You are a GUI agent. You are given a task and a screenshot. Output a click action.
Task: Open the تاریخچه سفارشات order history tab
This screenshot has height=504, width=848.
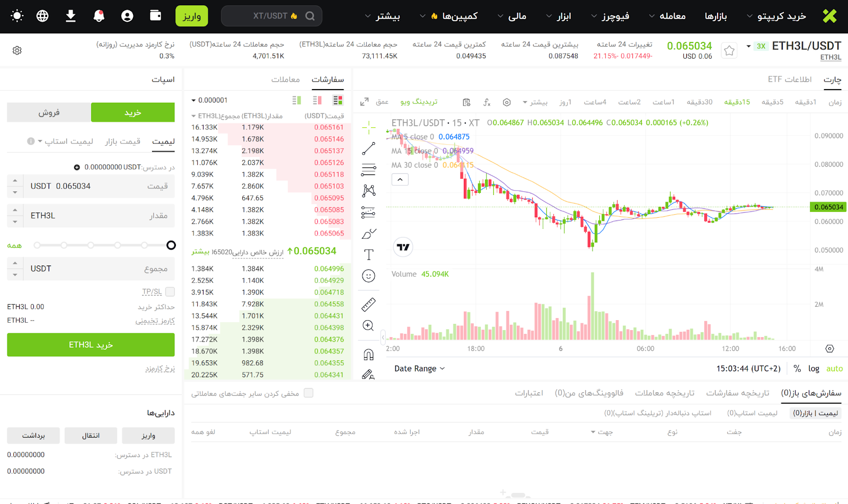(737, 393)
